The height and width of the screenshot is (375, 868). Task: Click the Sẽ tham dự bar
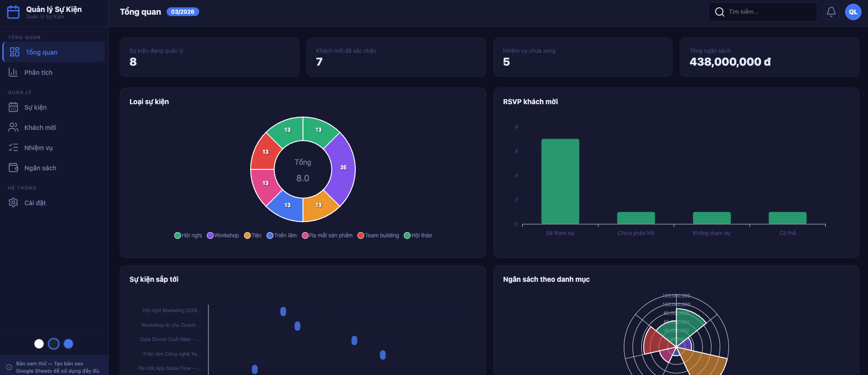(x=560, y=181)
